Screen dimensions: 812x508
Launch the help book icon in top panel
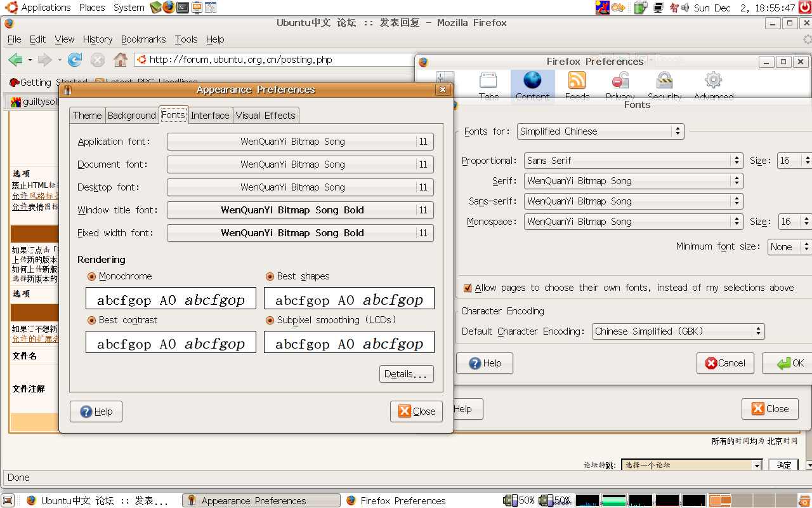tap(156, 8)
